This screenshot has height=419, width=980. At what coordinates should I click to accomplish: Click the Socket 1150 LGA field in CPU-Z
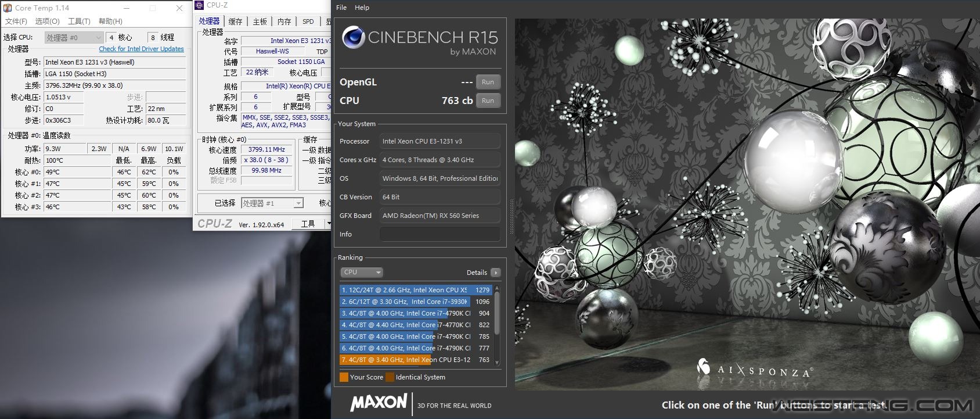(286, 62)
